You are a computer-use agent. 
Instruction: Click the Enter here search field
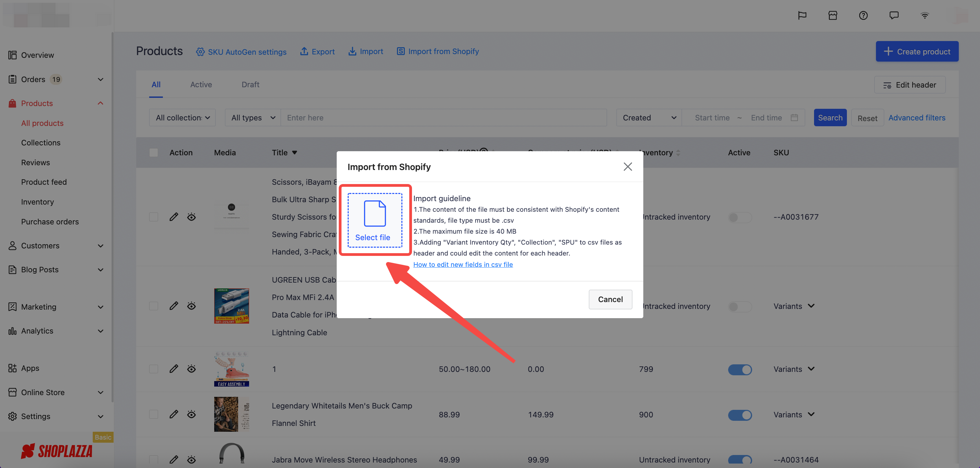click(443, 118)
